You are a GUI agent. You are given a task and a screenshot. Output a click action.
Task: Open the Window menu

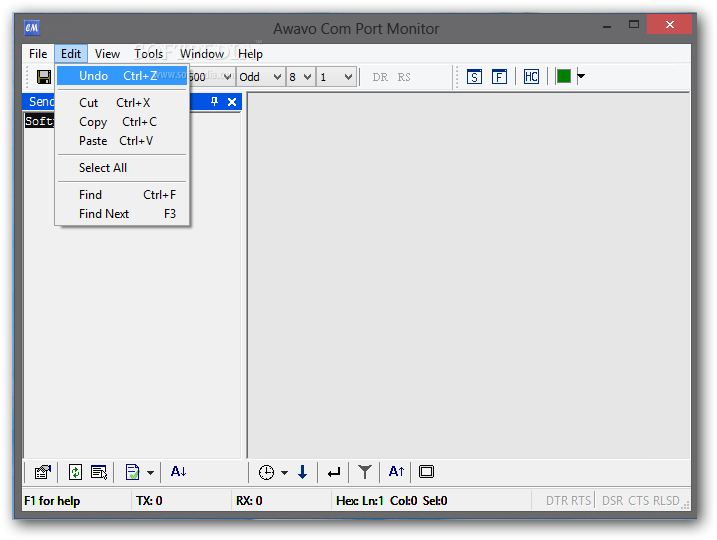[x=202, y=54]
